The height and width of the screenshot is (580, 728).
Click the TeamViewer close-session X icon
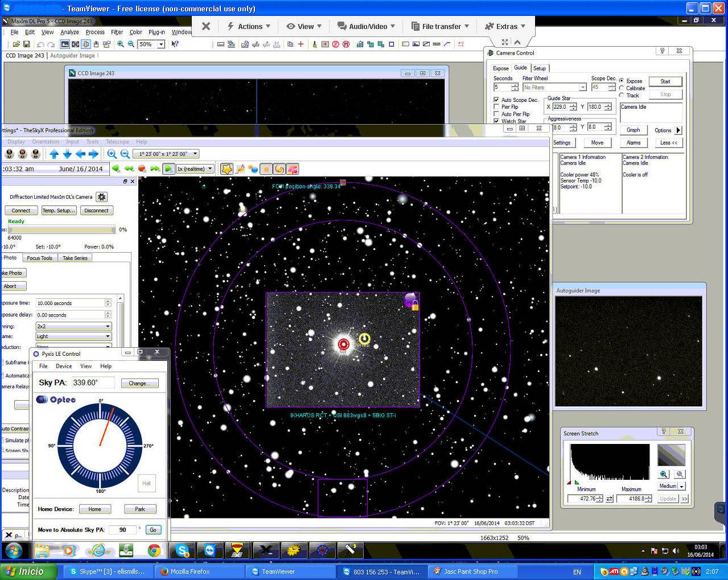coord(206,26)
